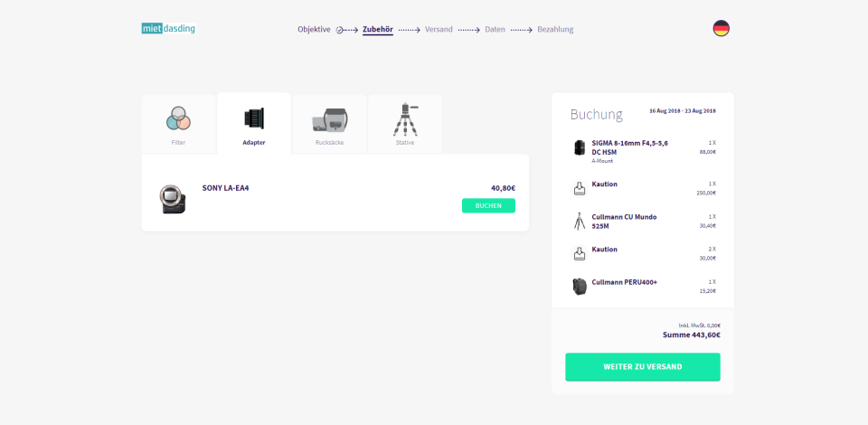Click the SIGMA 8-16mm lens icon

pos(579,148)
